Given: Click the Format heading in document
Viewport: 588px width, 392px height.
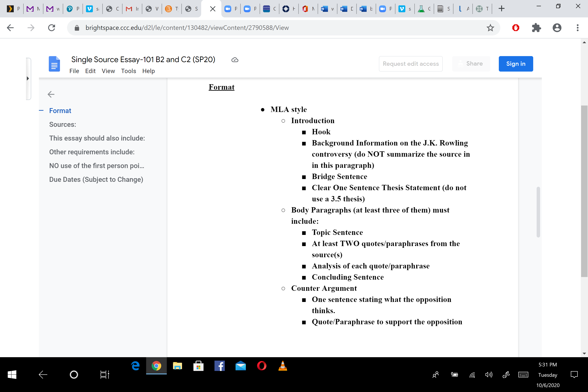Looking at the screenshot, I should point(222,87).
